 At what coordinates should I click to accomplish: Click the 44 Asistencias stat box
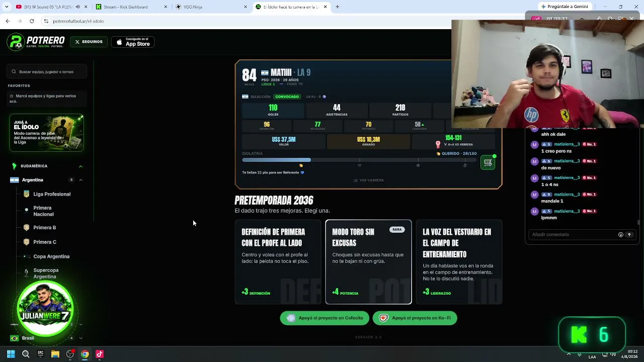pyautogui.click(x=337, y=110)
